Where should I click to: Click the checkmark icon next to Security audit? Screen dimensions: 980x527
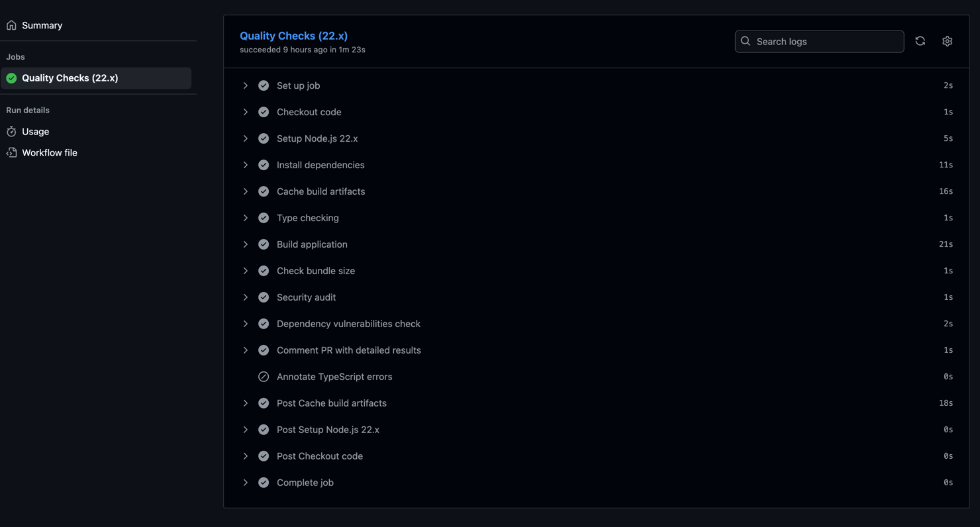click(264, 297)
